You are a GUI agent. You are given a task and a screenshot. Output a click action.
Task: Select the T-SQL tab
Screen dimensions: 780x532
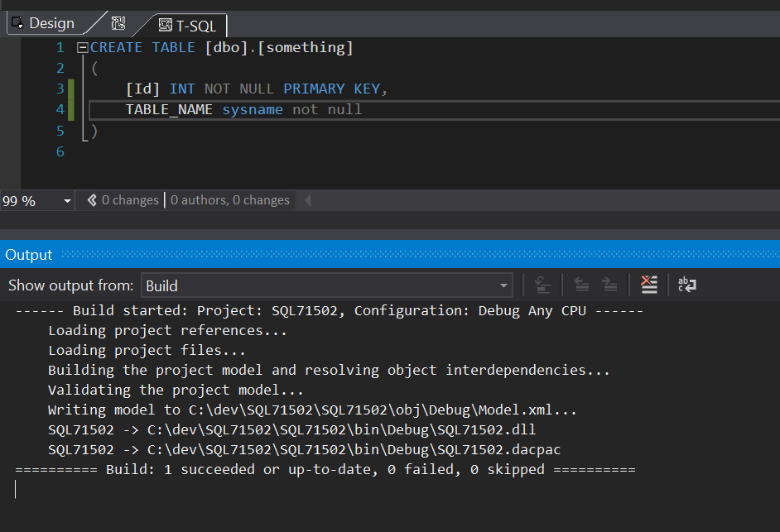(x=195, y=26)
